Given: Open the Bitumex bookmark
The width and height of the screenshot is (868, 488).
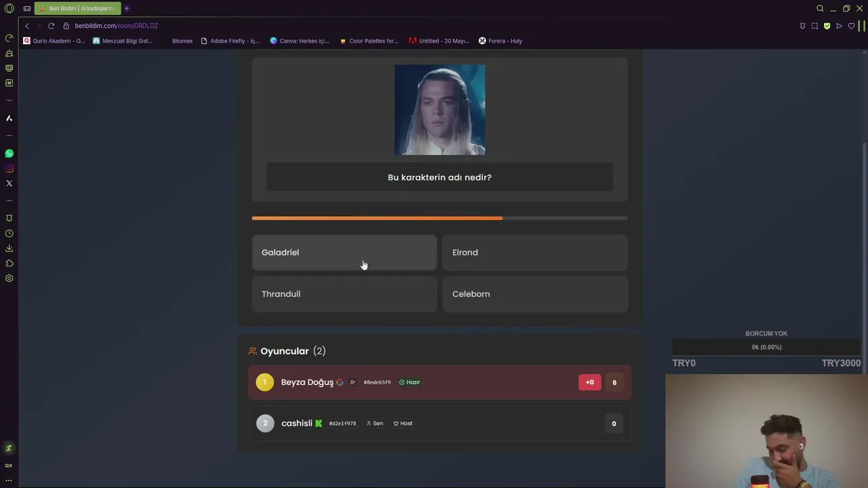Looking at the screenshot, I should [178, 41].
